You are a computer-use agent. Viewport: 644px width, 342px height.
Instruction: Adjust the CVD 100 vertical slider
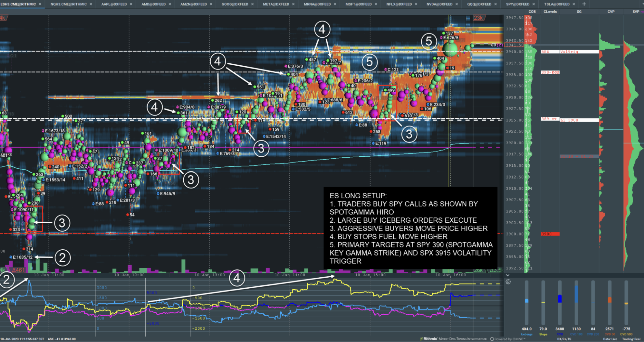coord(576,302)
